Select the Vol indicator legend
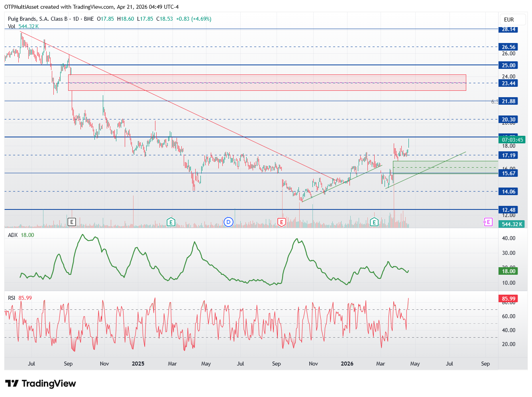The image size is (532, 397). pyautogui.click(x=24, y=26)
